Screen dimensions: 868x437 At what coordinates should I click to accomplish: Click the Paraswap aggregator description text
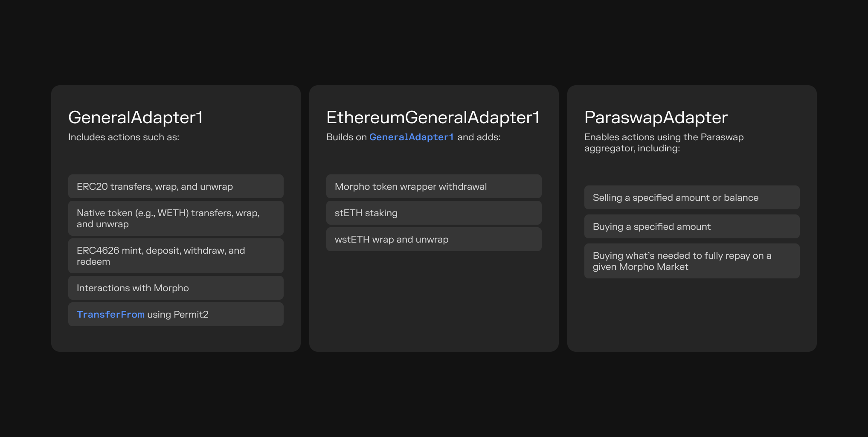click(664, 143)
